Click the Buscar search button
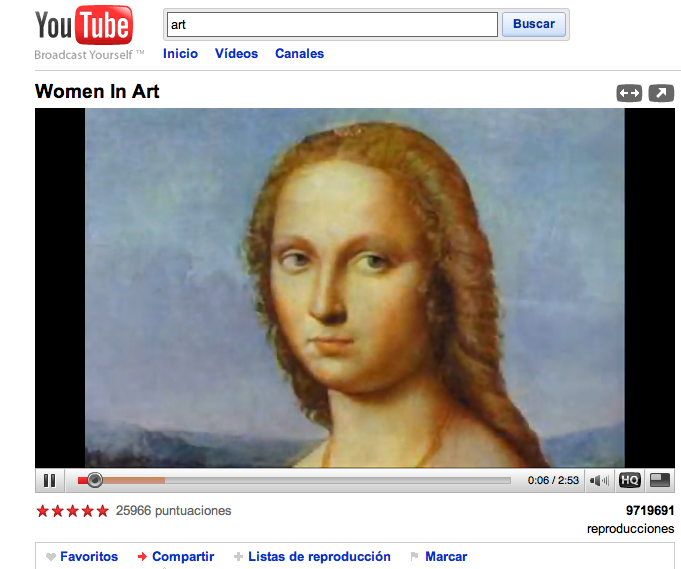The image size is (681, 569). tap(534, 24)
